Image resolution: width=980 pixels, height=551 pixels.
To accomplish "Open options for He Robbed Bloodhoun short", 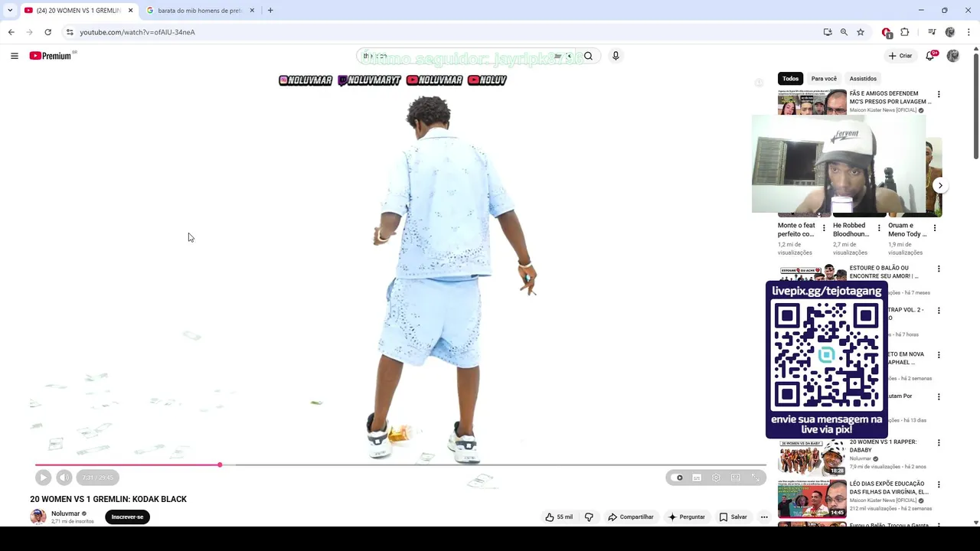I will coord(879,228).
